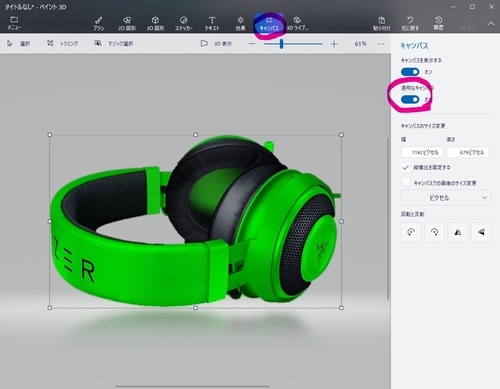Select the ブラシ (Brushes) tool
This screenshot has height=389, width=500.
tap(99, 24)
